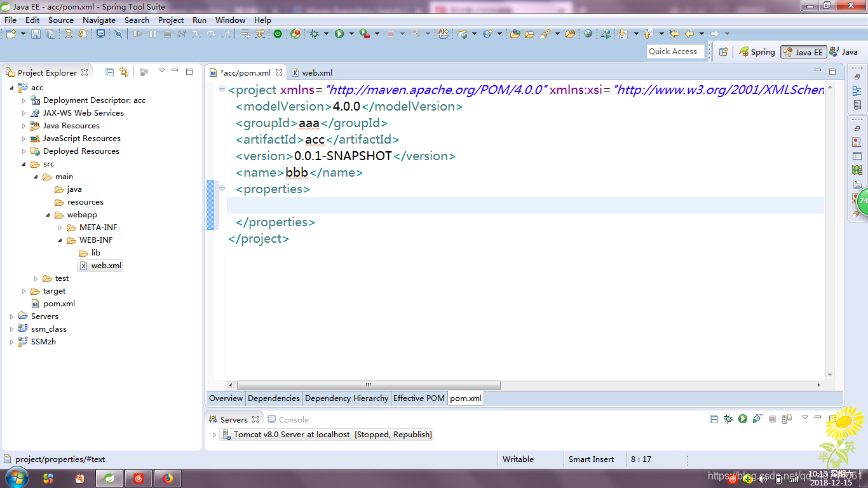Click Start server in profile mode icon

[757, 419]
